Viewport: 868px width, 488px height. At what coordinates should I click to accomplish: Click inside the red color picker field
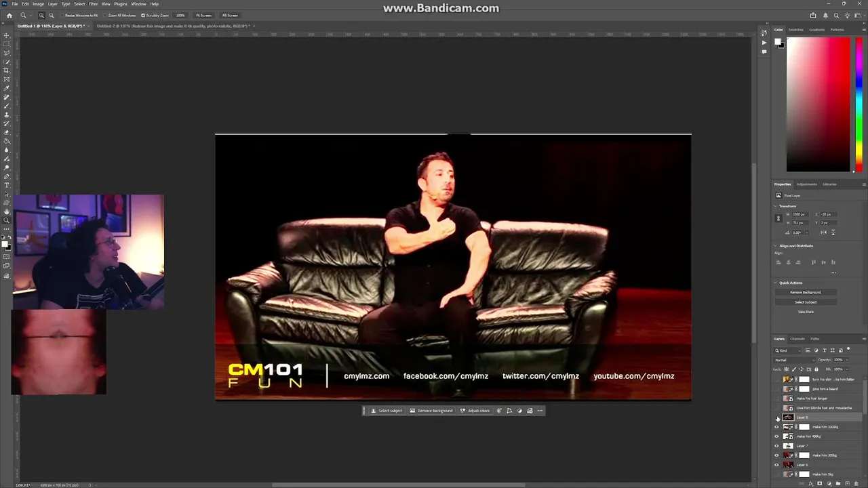[818, 104]
